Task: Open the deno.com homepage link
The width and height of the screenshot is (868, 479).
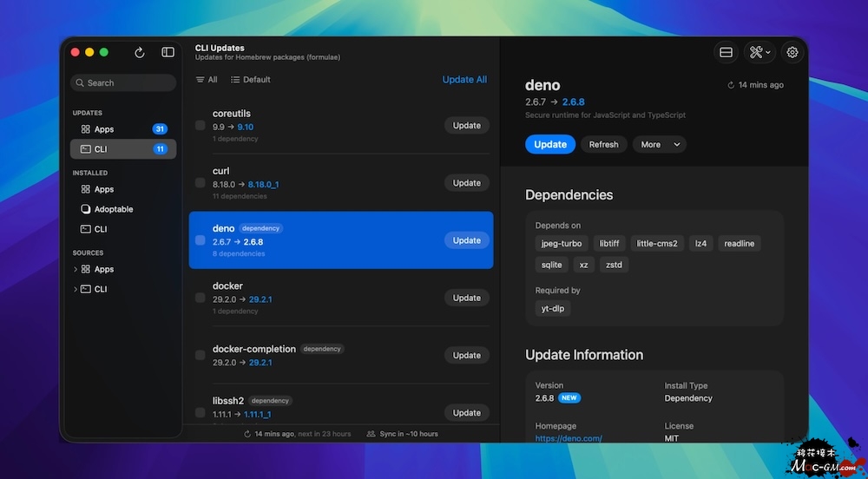Action: point(569,439)
